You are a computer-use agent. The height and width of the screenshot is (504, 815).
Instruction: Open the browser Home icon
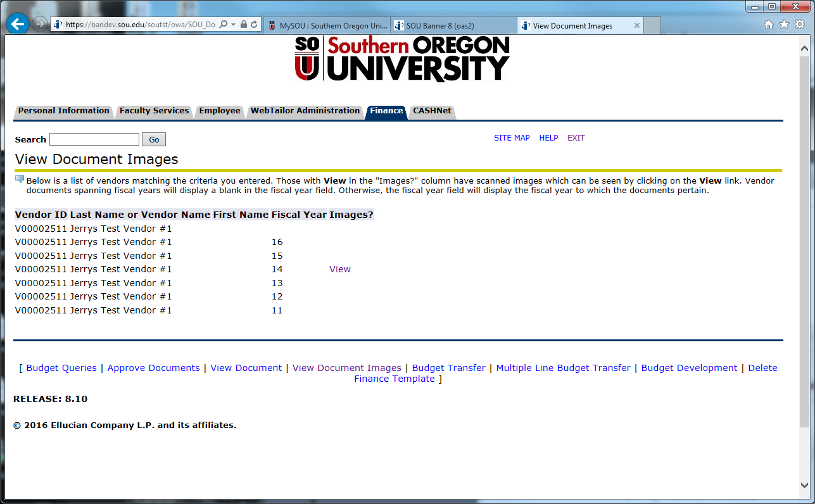(x=769, y=25)
